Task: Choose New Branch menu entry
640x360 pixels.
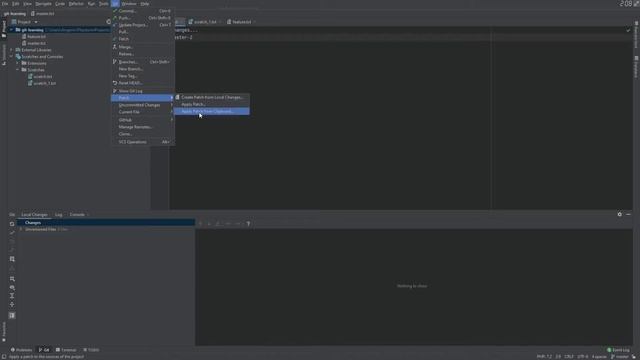Action: (x=142, y=69)
